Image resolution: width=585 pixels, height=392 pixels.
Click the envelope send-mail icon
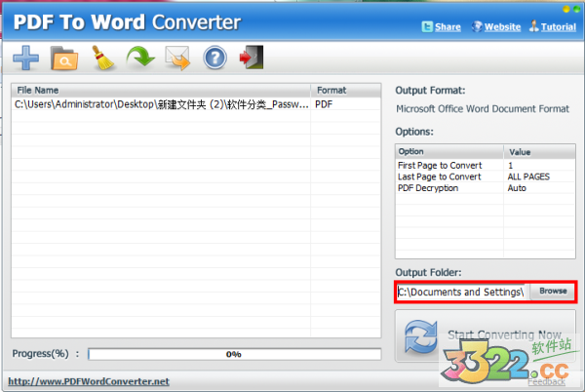click(x=177, y=58)
